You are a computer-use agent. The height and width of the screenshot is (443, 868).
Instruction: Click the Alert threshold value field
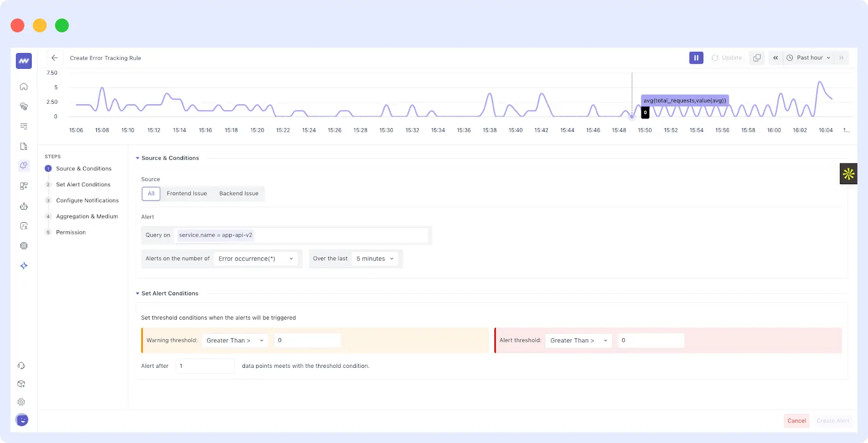point(650,340)
